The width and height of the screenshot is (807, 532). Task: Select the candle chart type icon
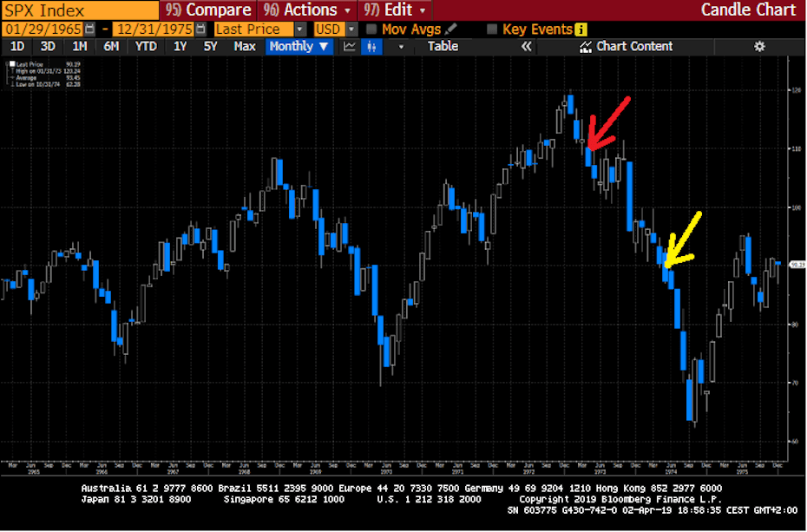[371, 46]
